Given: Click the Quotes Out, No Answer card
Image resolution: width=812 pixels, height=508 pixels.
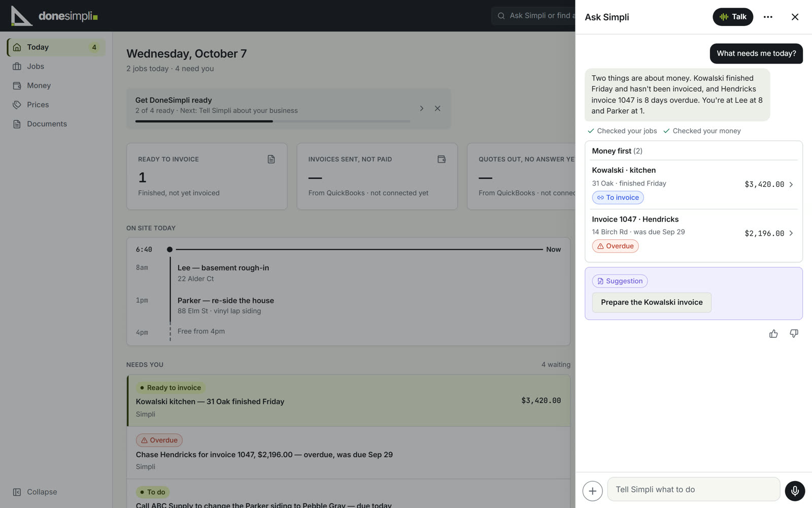Looking at the screenshot, I should pos(521,176).
